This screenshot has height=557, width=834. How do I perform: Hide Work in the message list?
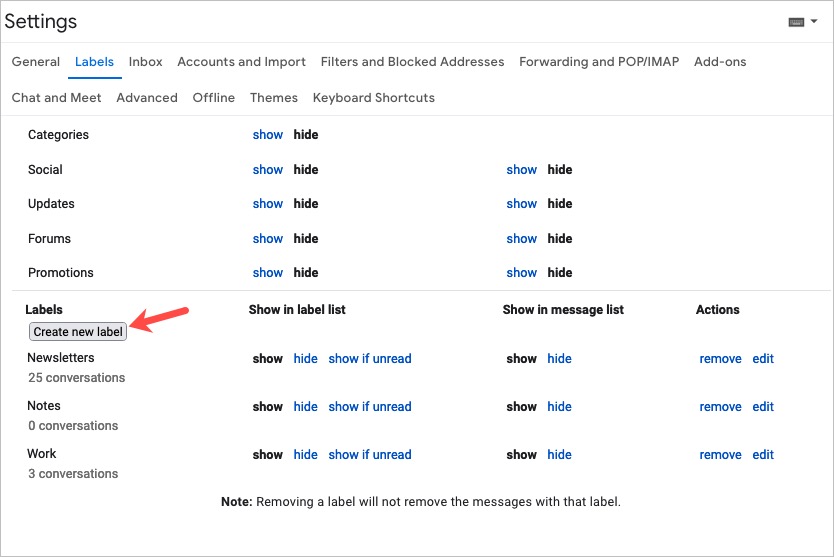pyautogui.click(x=560, y=455)
